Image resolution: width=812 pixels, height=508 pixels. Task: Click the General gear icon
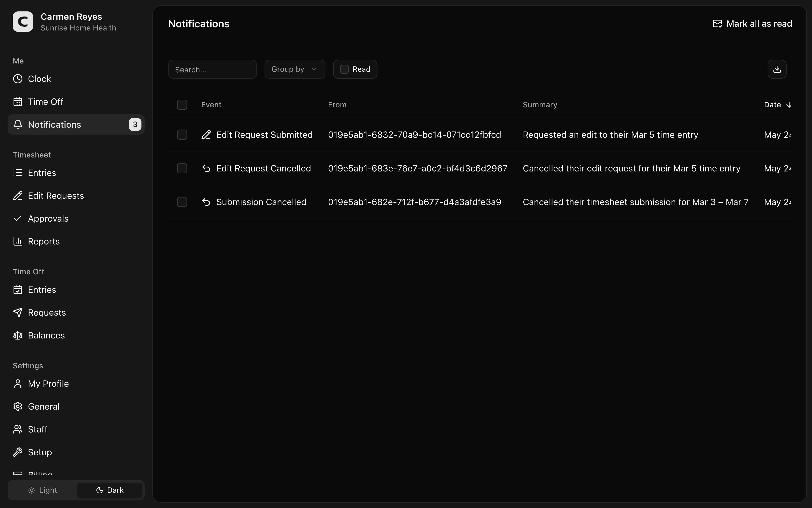tap(18, 407)
